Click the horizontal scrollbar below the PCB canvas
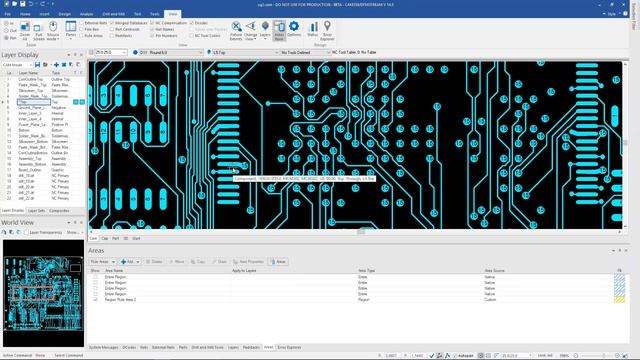 click(x=355, y=232)
